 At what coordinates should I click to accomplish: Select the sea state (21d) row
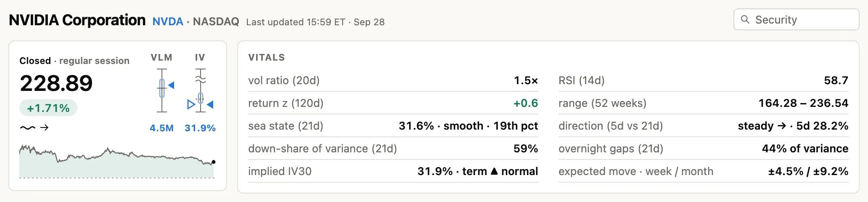[x=393, y=126]
